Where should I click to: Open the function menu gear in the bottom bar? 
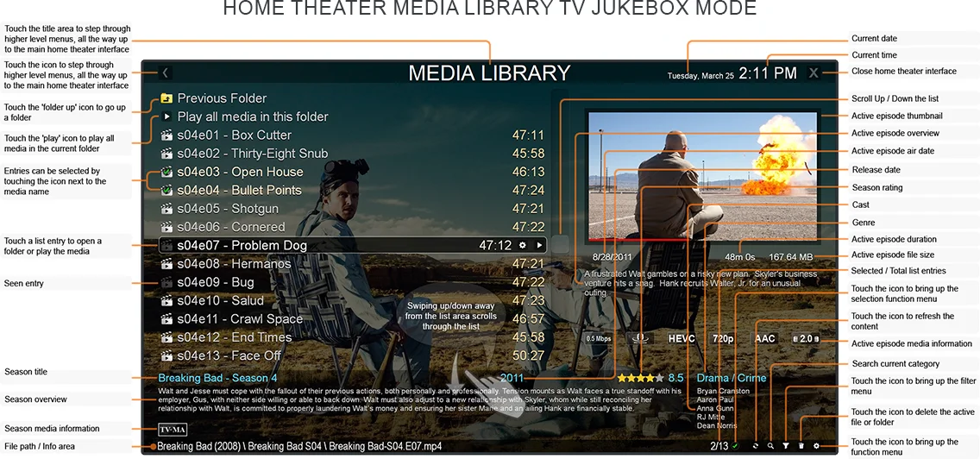coord(816,446)
